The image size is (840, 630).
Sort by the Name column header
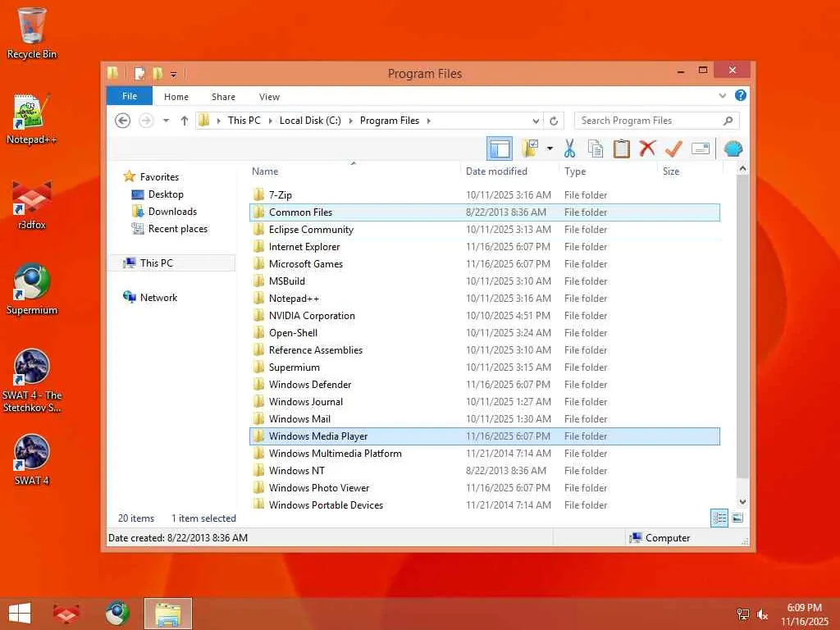pyautogui.click(x=354, y=171)
